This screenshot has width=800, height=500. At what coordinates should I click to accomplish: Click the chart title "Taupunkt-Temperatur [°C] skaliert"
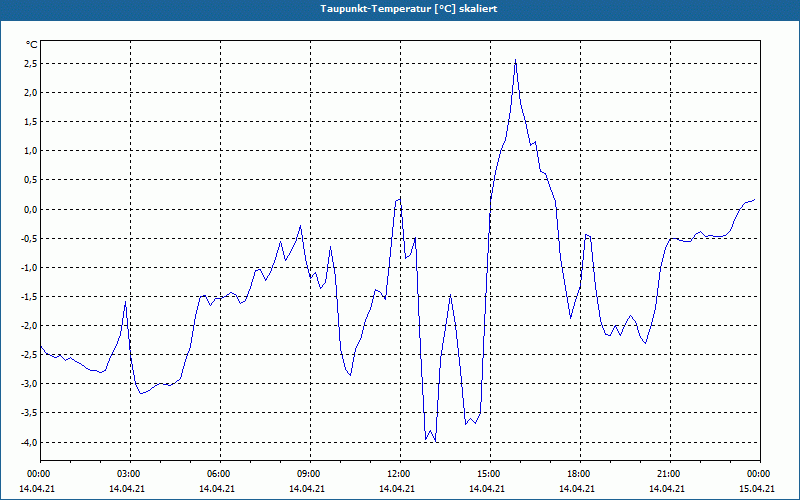pos(409,9)
